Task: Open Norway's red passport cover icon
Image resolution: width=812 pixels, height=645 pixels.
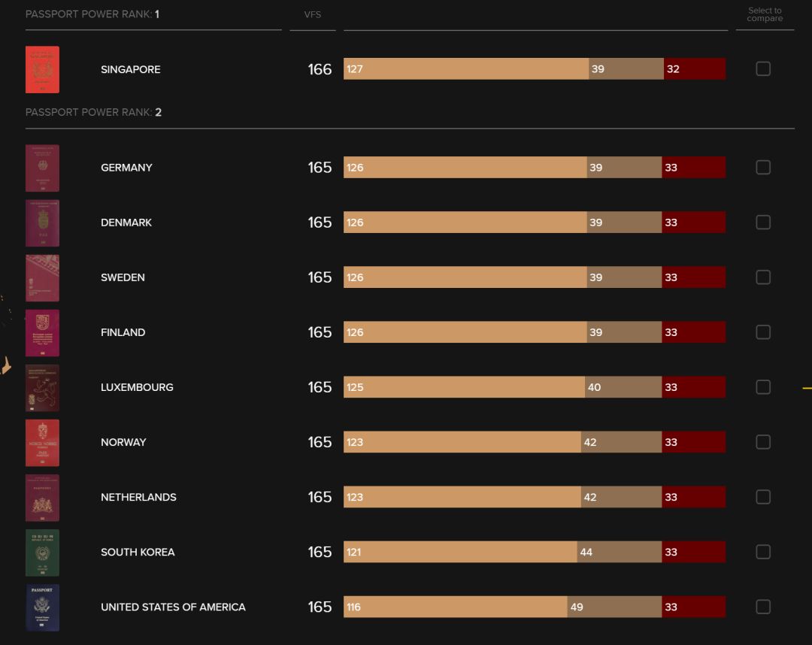Action: [x=42, y=442]
